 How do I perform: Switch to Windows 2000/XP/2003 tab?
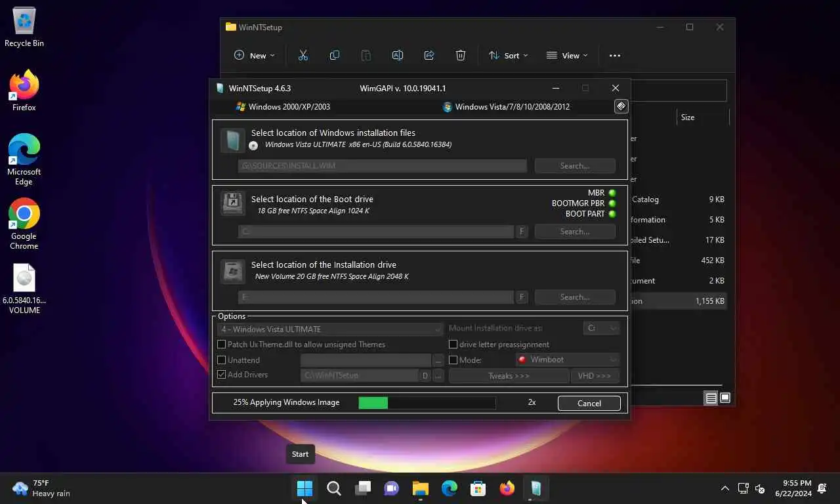point(283,107)
